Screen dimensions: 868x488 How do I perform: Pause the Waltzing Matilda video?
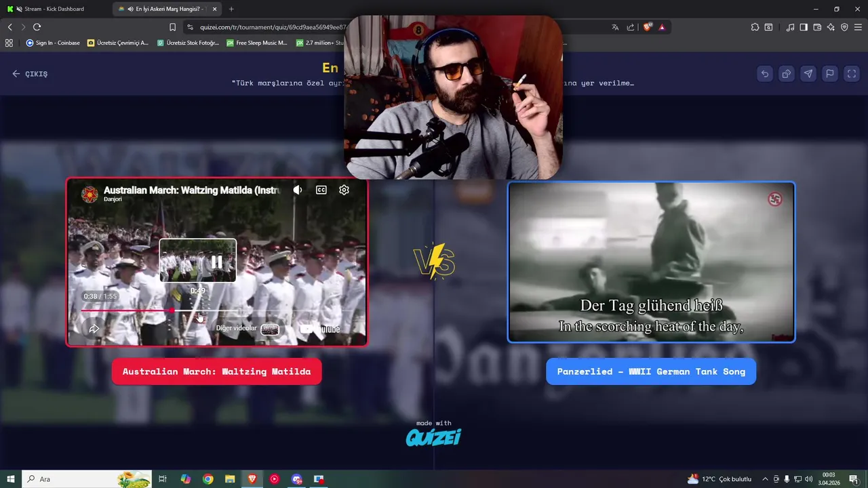(216, 262)
